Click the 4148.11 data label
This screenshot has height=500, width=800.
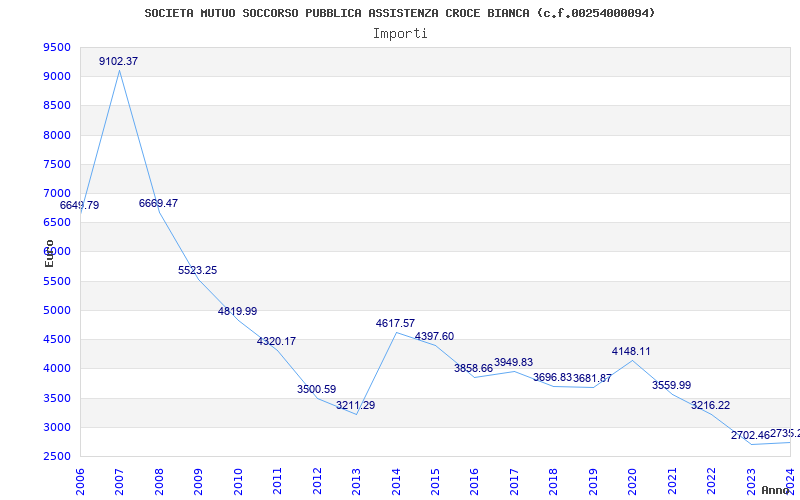tap(632, 352)
